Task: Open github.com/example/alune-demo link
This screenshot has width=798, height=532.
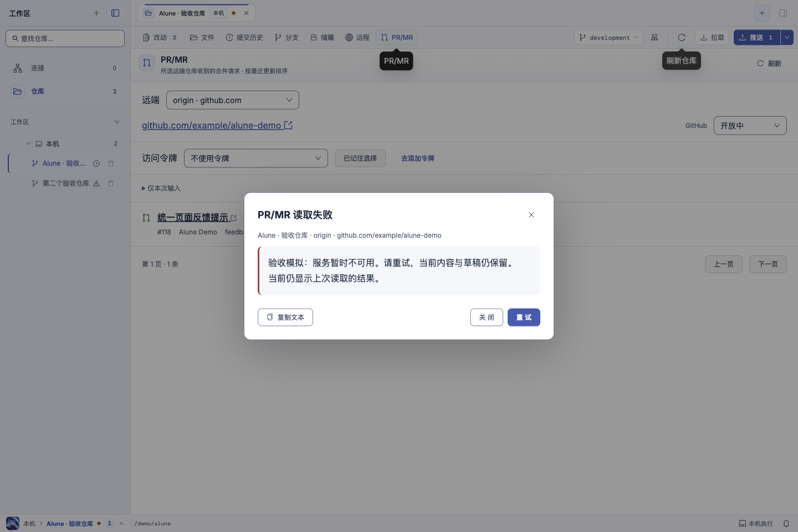Action: pyautogui.click(x=217, y=126)
